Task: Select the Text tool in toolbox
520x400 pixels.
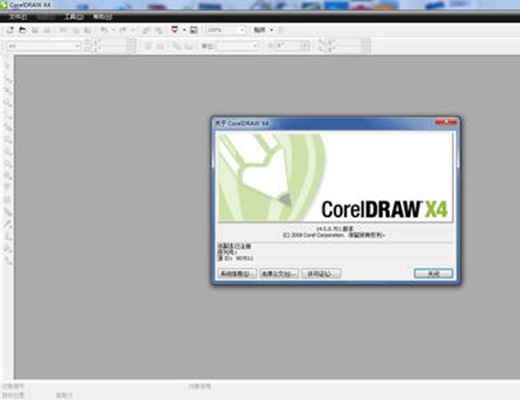Action: pos(7,187)
